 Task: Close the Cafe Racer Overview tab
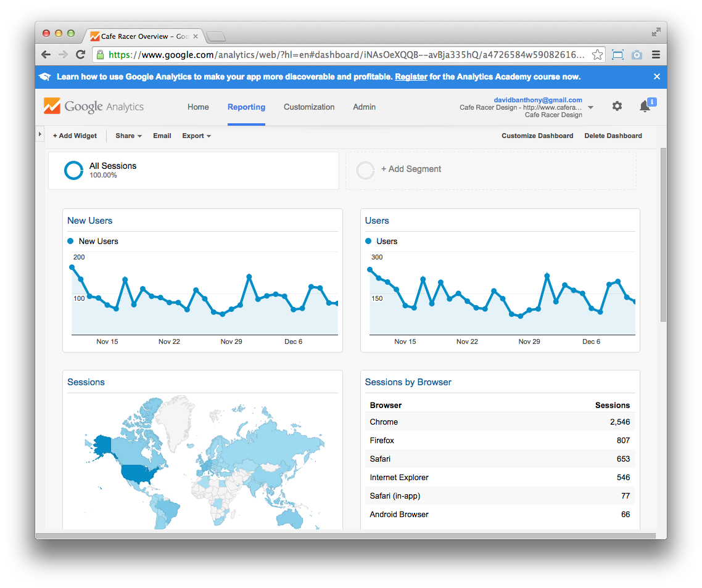point(195,36)
